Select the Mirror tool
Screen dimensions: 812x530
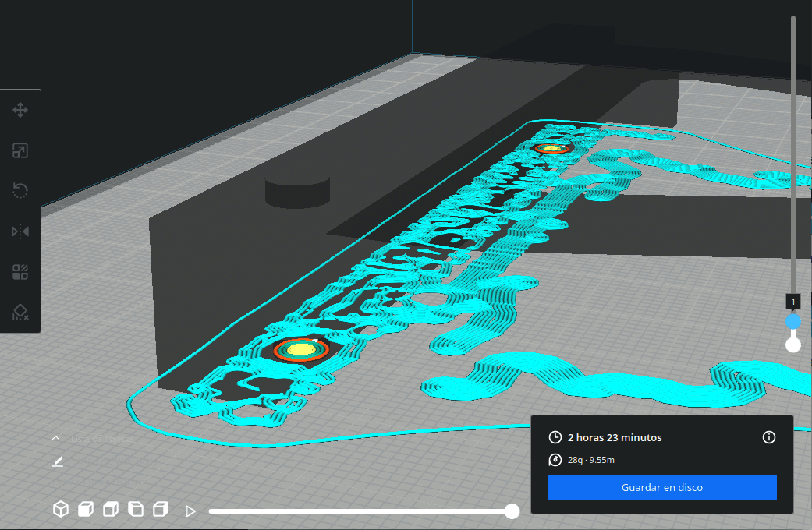coord(20,231)
